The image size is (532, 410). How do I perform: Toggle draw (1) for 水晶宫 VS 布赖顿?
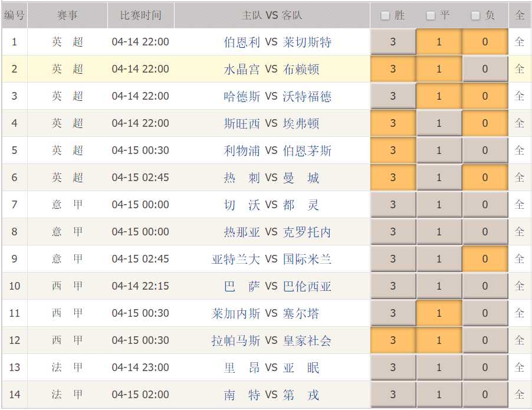tap(439, 69)
